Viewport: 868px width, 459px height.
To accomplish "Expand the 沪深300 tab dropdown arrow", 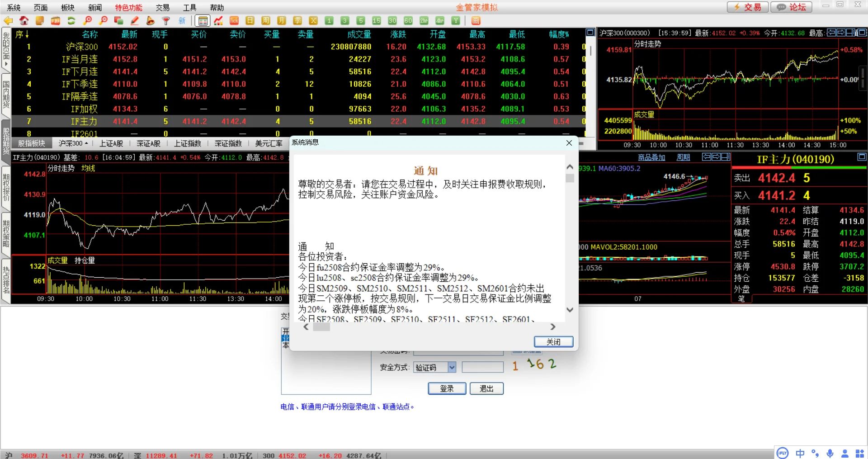I will pos(86,143).
